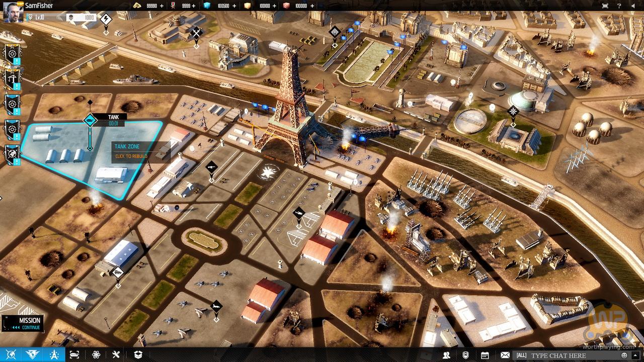Toggle fullscreen mode icon
This screenshot has height=362, width=644.
coord(605,6)
